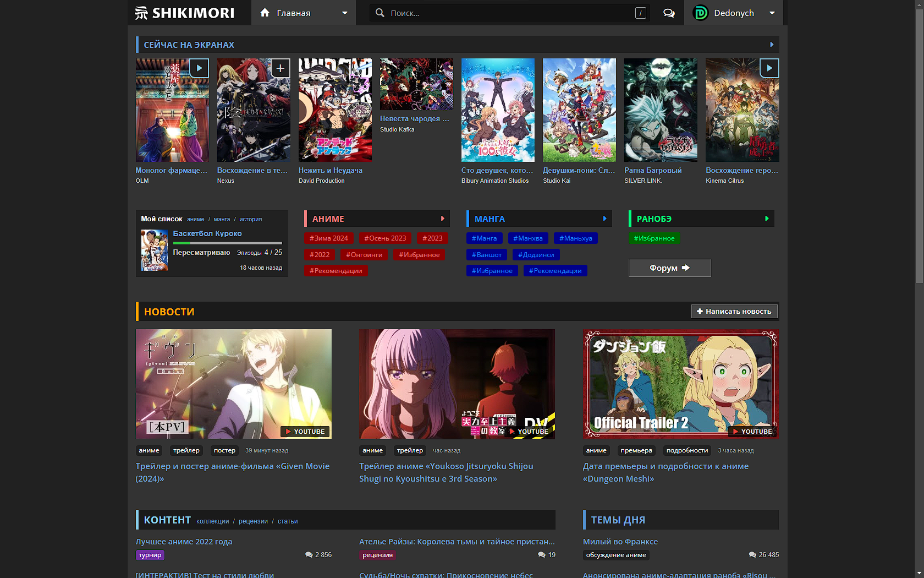Click the home icon next to Главная
Screen dimensions: 924x578
pos(265,13)
